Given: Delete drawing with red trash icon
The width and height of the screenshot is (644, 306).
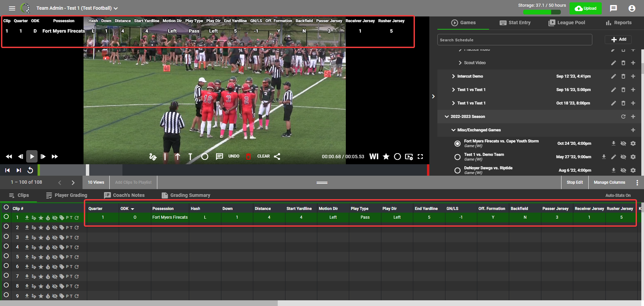Looking at the screenshot, I should [x=249, y=157].
